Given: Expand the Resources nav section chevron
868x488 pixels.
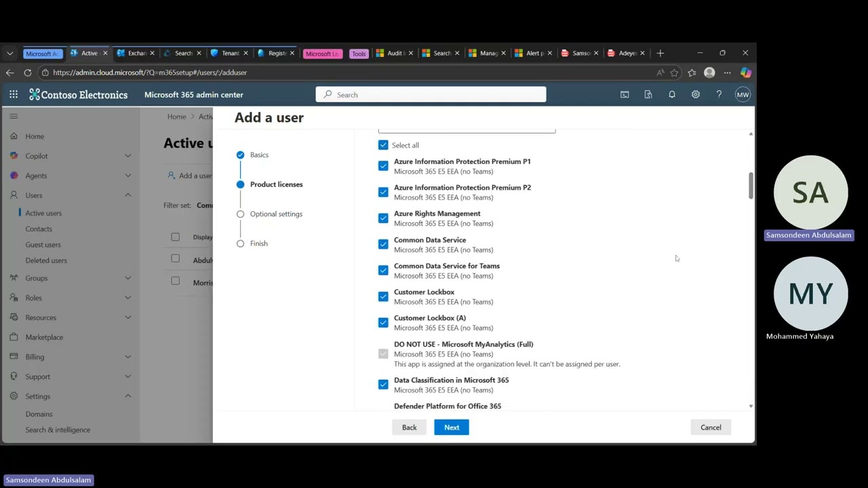Looking at the screenshot, I should click(x=127, y=317).
